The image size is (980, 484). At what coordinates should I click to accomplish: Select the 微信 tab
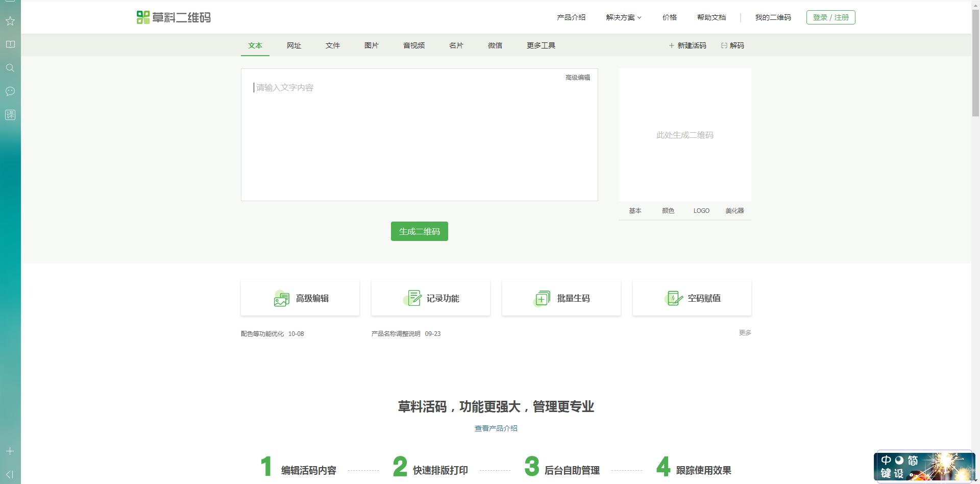[x=494, y=45]
